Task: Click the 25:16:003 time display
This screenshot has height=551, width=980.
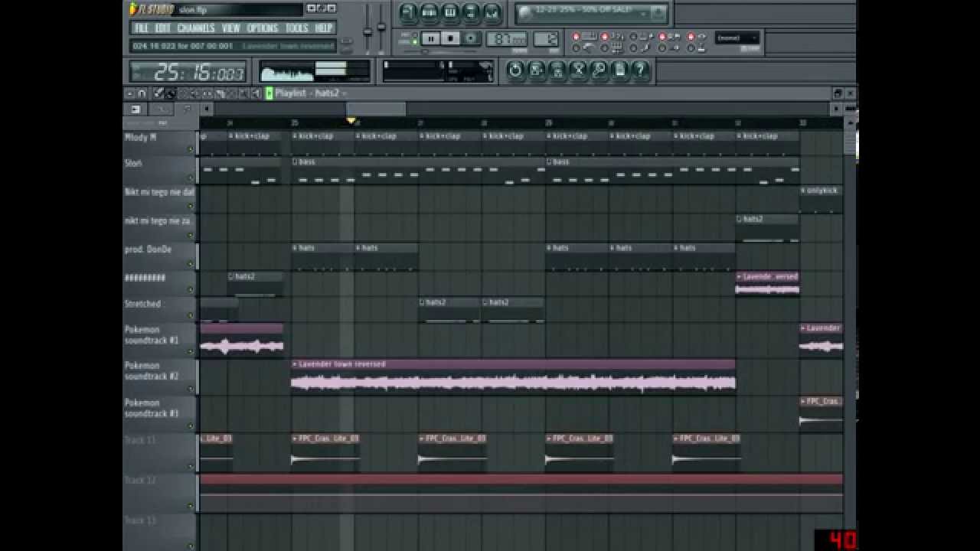Action: pyautogui.click(x=189, y=73)
